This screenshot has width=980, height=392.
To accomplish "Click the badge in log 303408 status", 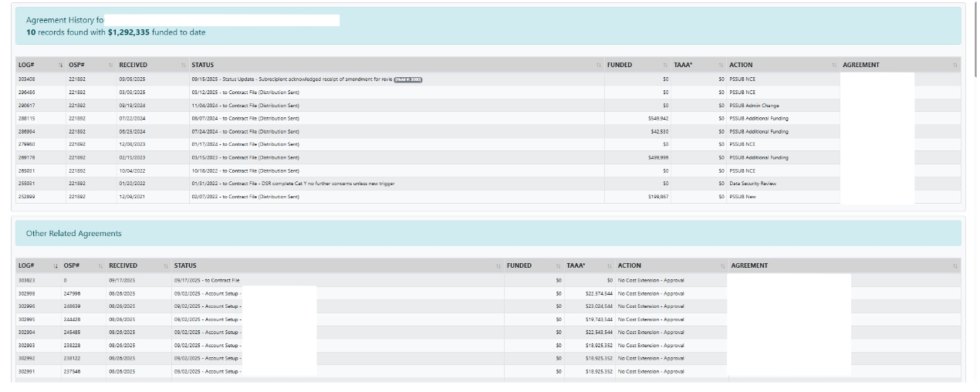I will [x=408, y=79].
